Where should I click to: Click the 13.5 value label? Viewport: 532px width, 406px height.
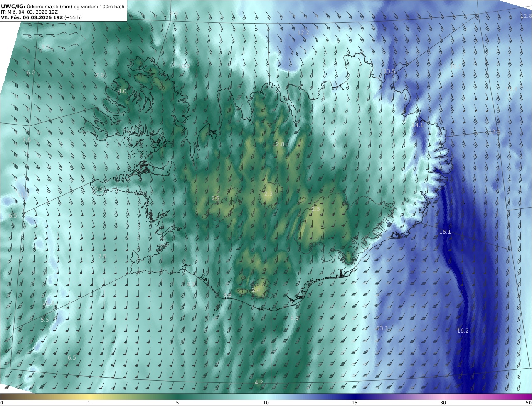(x=389, y=71)
